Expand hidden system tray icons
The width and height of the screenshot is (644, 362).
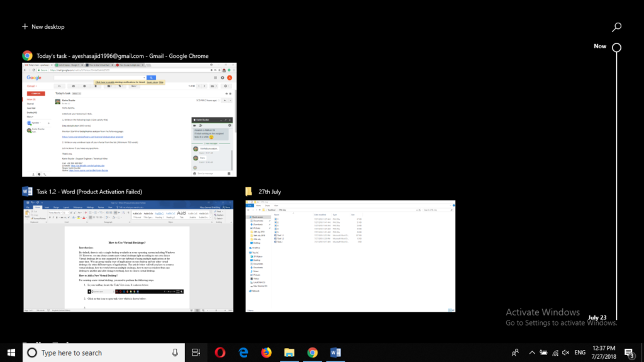pyautogui.click(x=532, y=352)
